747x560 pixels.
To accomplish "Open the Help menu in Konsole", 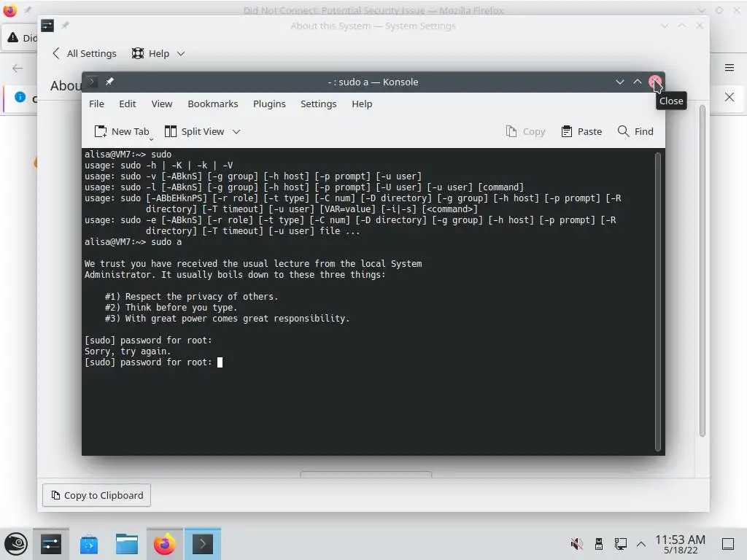I will (x=362, y=104).
